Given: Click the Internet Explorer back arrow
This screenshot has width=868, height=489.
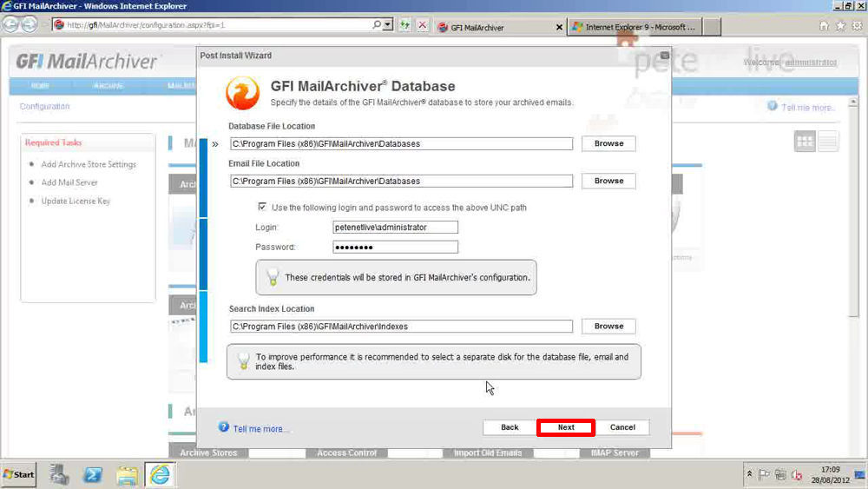Looking at the screenshot, I should (10, 25).
